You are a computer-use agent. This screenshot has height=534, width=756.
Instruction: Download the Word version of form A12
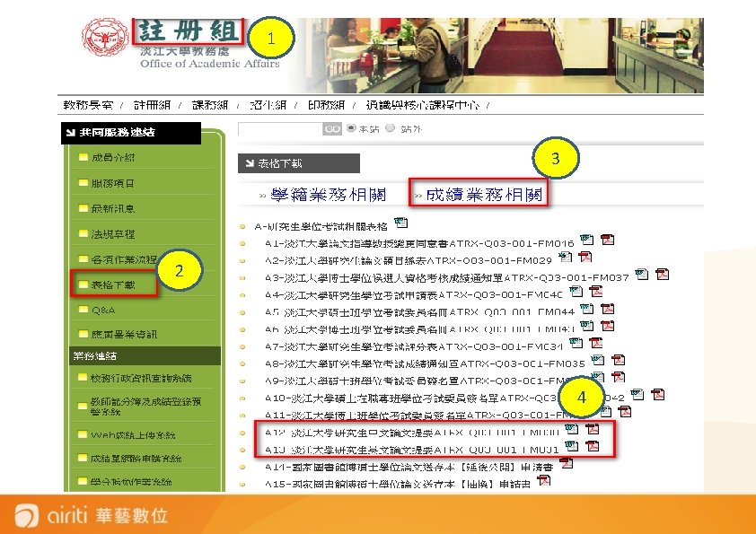[x=572, y=429]
